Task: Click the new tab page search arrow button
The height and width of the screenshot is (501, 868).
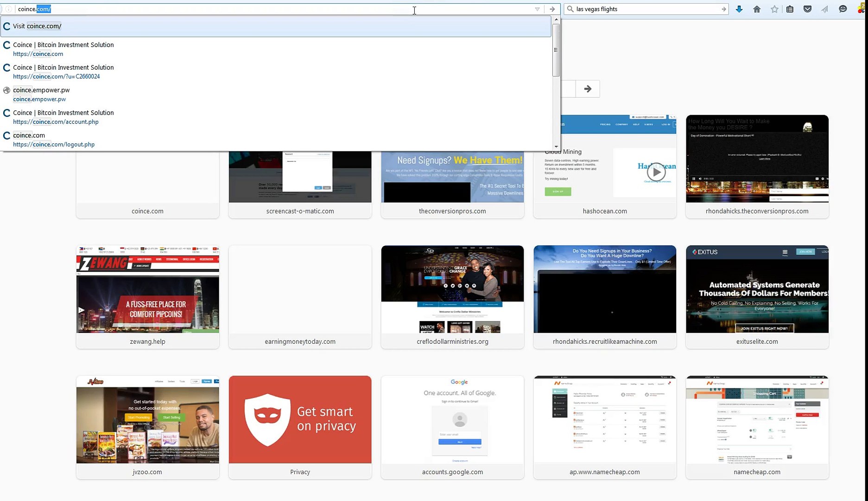Action: pos(588,89)
